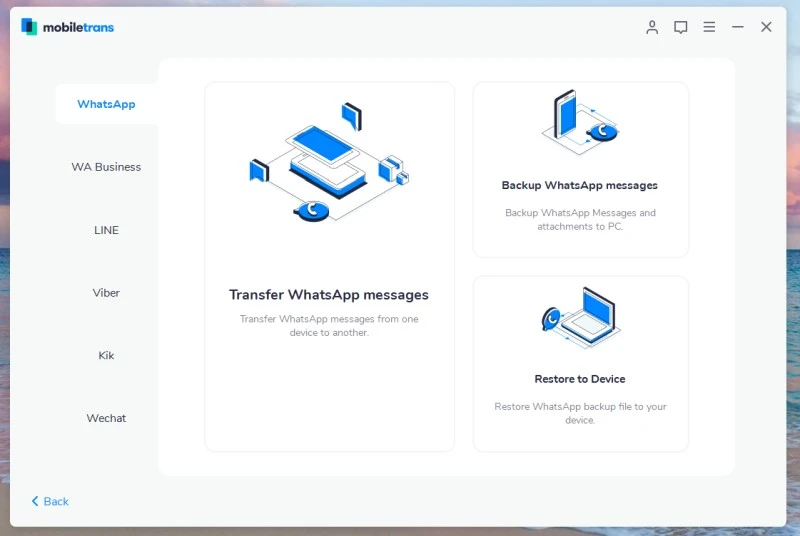Select the Kik tab
The height and width of the screenshot is (536, 800).
[106, 355]
